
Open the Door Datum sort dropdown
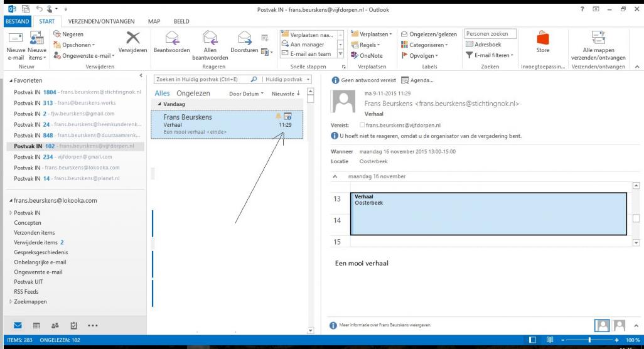pos(245,94)
